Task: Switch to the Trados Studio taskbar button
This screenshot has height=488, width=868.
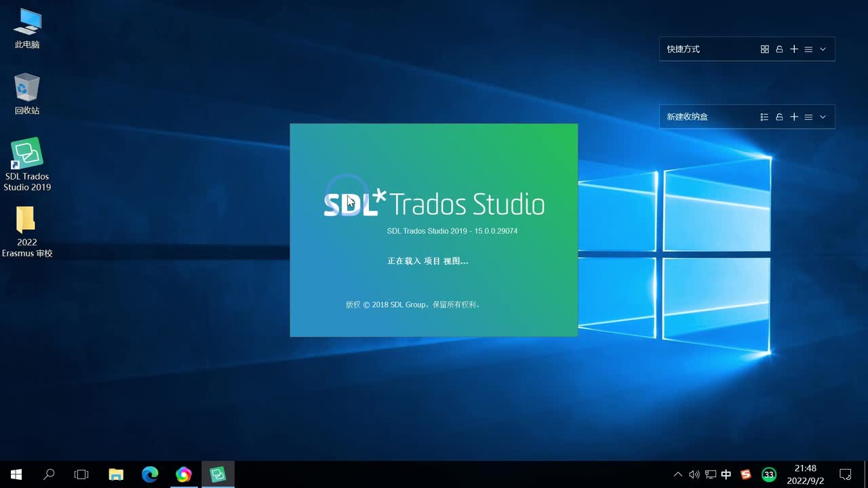Action: coord(218,474)
